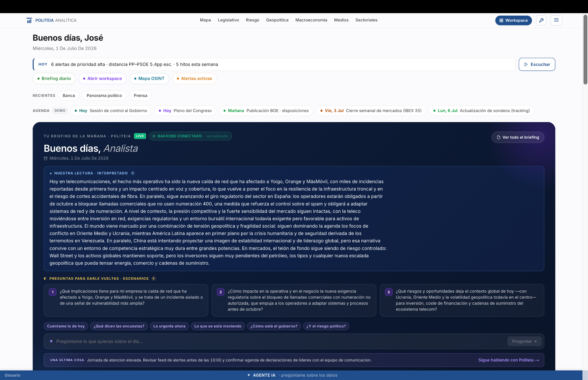Select suggestion ¿Cómo está el gobierno?
Screen dimensions: 588x380
coord(274,326)
